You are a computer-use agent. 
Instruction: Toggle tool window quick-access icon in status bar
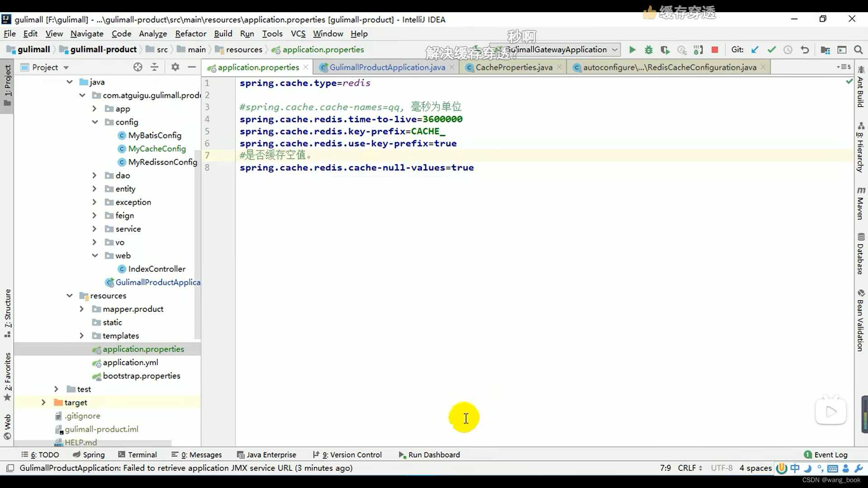10,468
